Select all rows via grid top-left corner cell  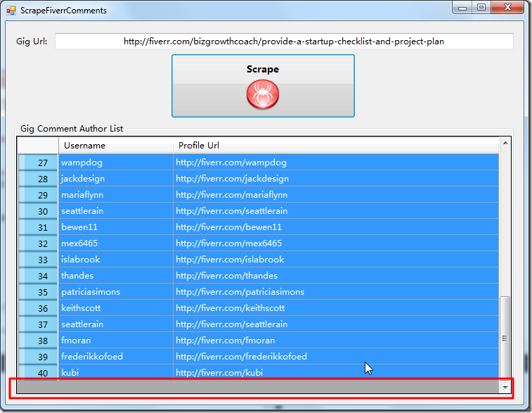click(38, 146)
